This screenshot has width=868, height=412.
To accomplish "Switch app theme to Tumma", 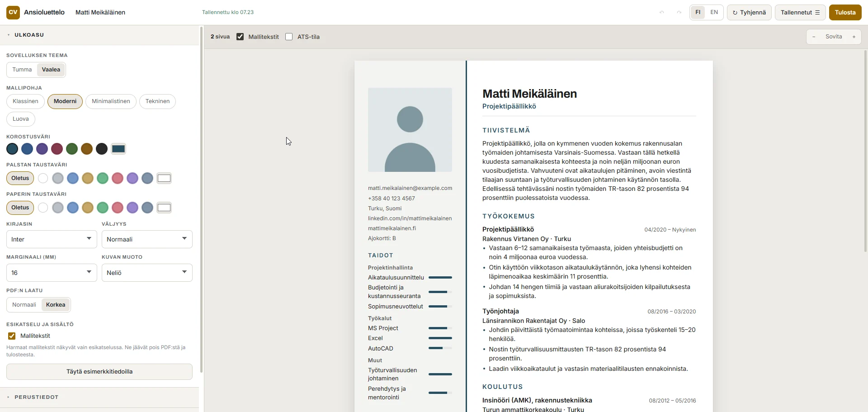I will (22, 70).
